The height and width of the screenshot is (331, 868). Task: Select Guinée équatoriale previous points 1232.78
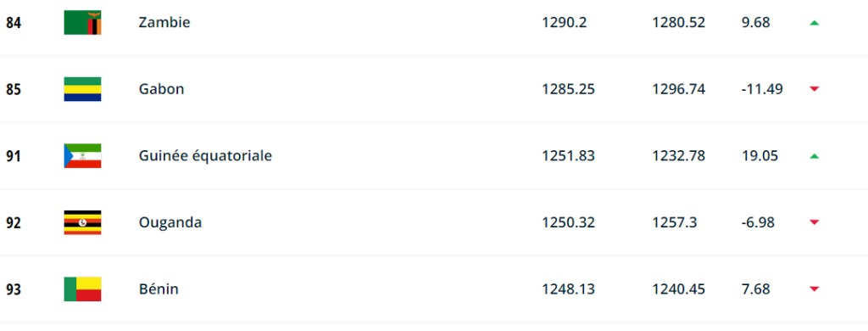679,156
